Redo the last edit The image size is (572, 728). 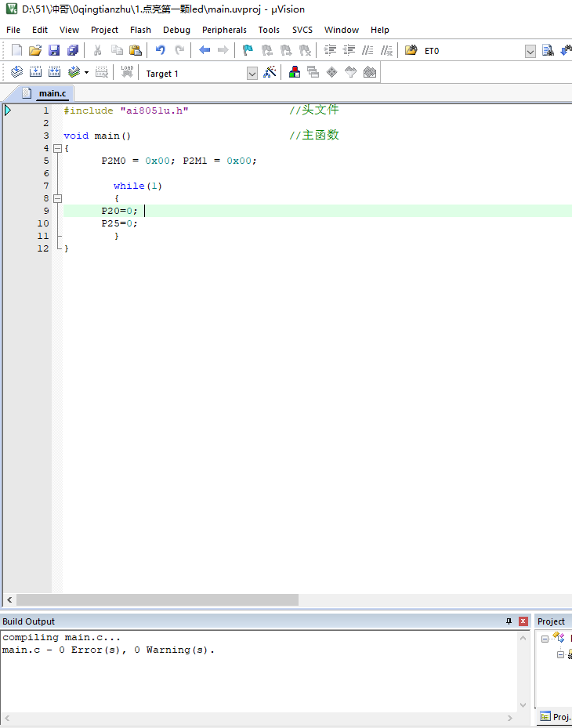179,50
